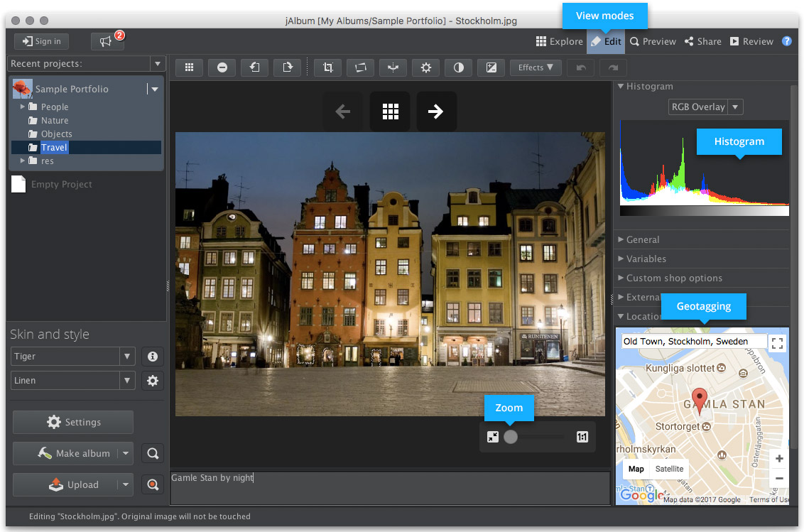Screen dimensions: 804x532
Task: Open the help question mark icon
Action: (786, 41)
